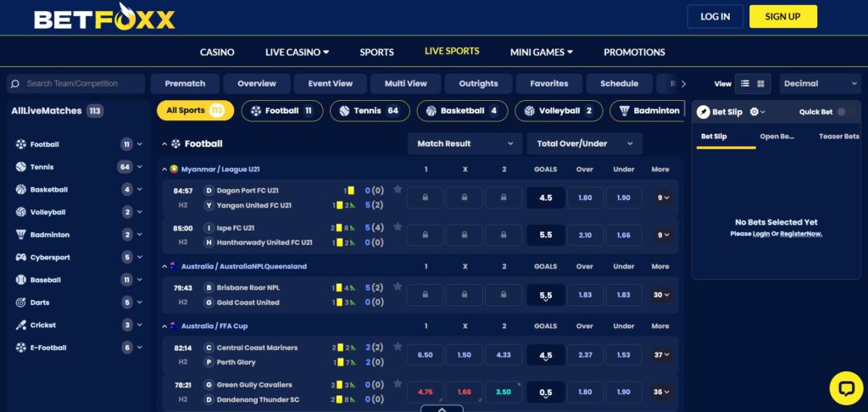Toggle the Quick Bet switch
The width and height of the screenshot is (868, 412).
pos(840,112)
